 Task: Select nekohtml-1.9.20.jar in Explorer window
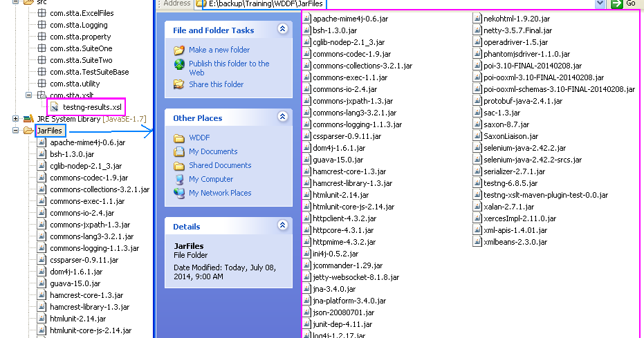[x=517, y=19]
